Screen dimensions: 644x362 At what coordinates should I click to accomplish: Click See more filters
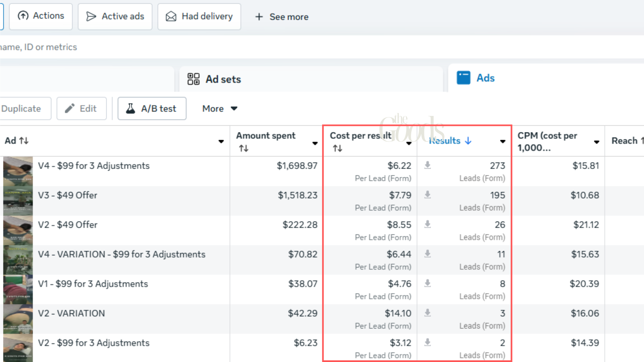(282, 17)
